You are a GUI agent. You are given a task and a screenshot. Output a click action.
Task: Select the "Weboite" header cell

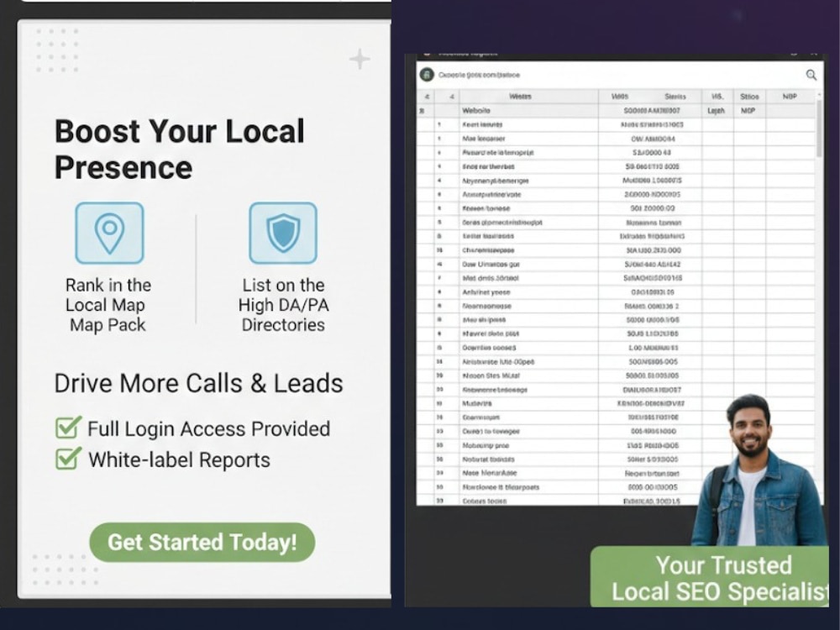(528, 110)
